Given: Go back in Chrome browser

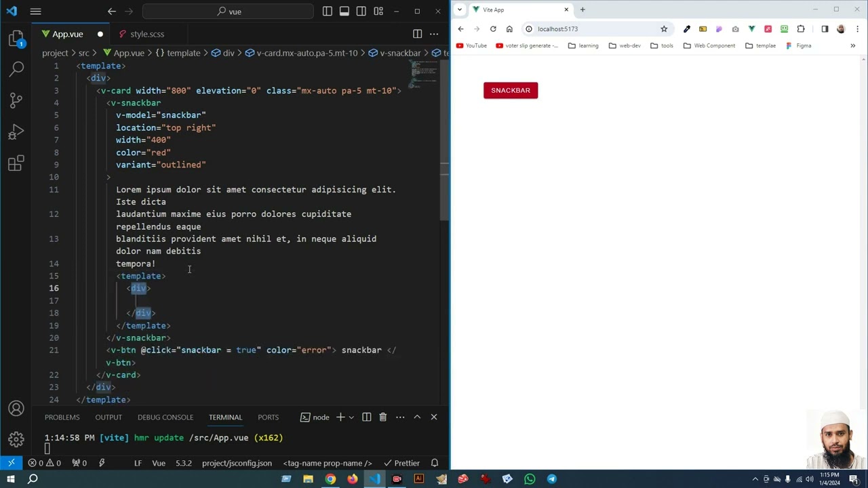Looking at the screenshot, I should 460,29.
